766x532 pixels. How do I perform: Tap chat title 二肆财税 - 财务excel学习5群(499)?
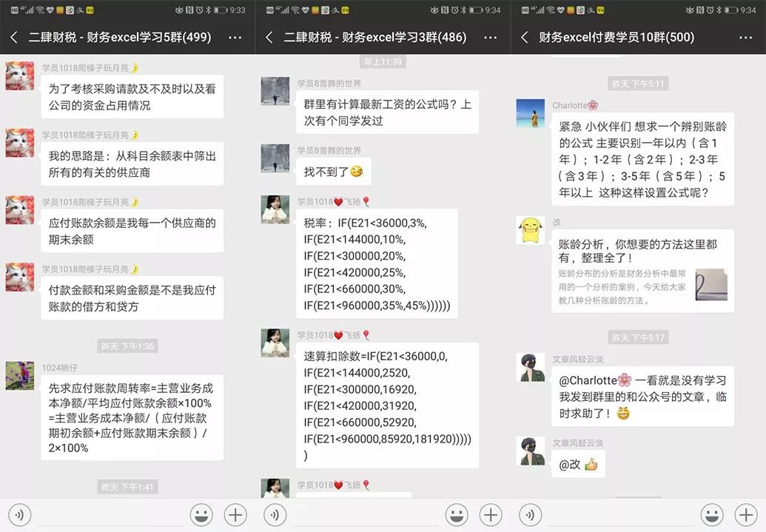pos(120,37)
